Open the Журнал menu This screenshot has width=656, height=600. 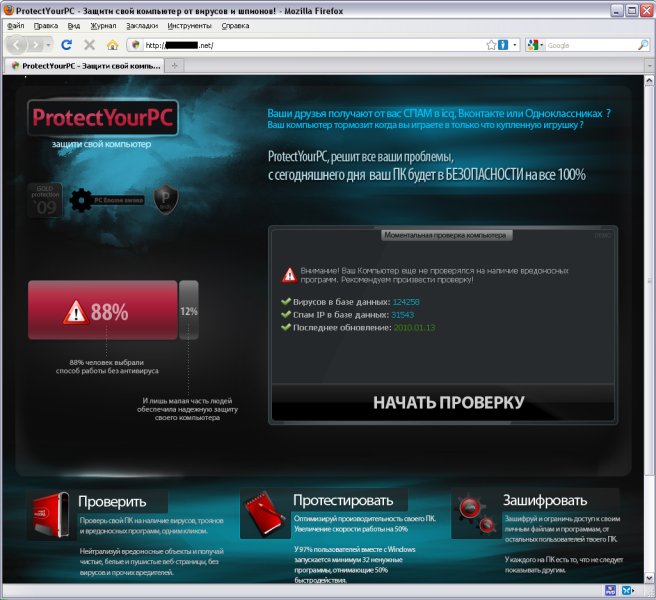[103, 26]
